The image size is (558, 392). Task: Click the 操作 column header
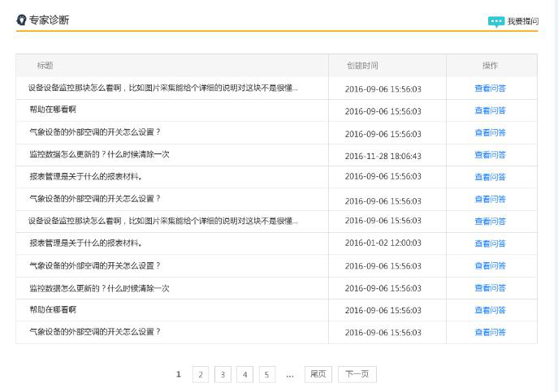490,66
